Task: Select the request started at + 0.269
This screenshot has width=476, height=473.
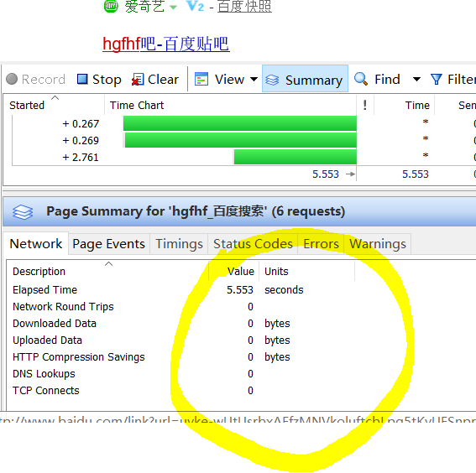Action: click(240, 140)
